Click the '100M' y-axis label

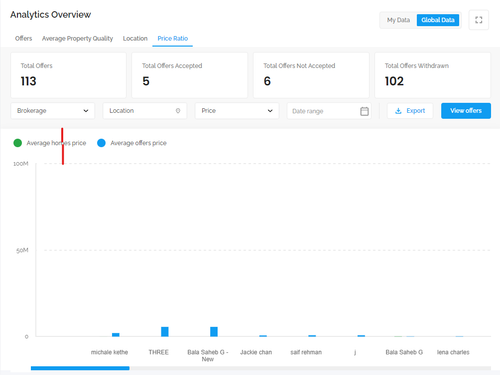[x=21, y=164]
